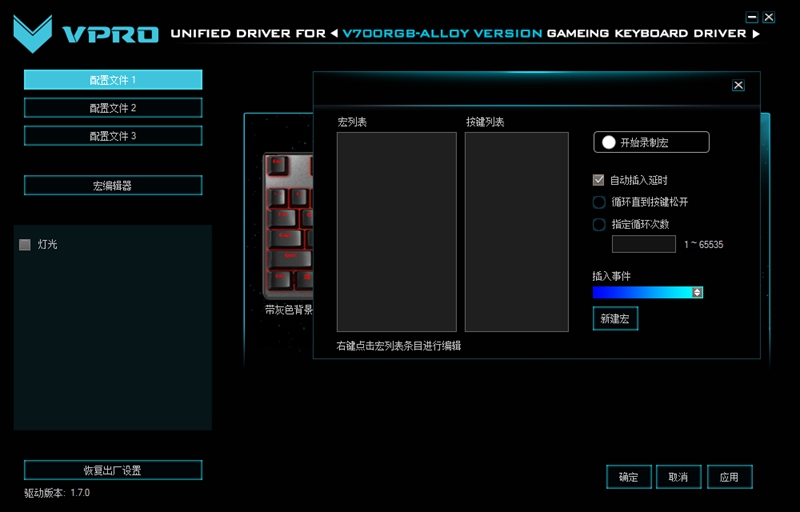Click the right arrow after KEYBOARD DRIVER
The image size is (800, 512).
756,34
